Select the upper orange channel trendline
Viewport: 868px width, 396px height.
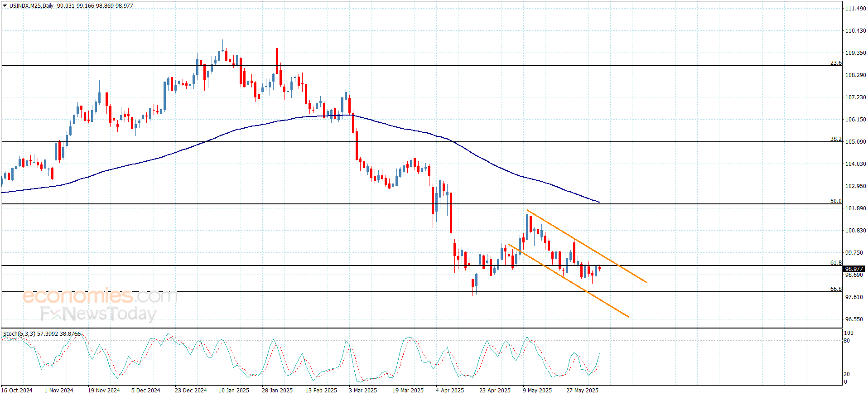[x=587, y=246]
